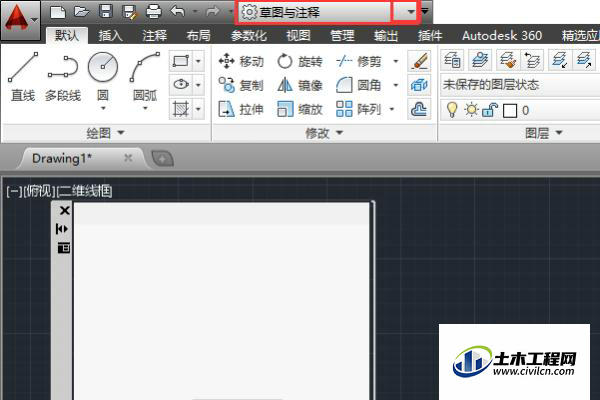Image resolution: width=600 pixels, height=400 pixels.
Task: Select the ellipse draw tool
Action: point(181,85)
